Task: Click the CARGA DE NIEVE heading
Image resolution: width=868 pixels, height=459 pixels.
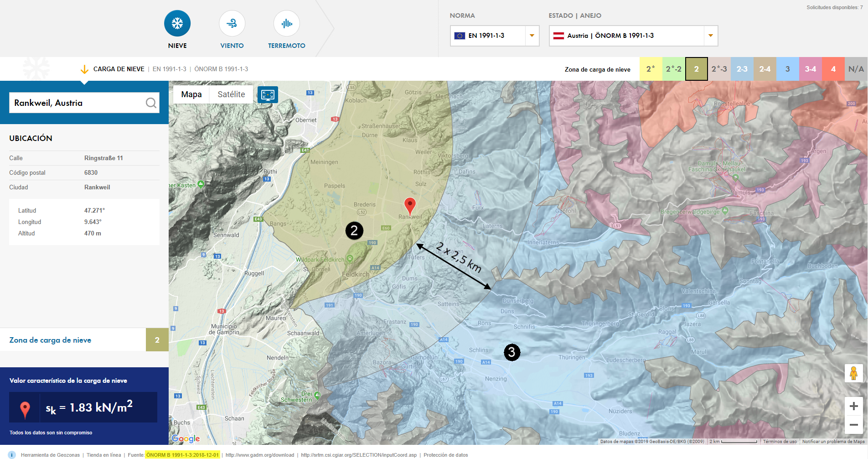Action: click(x=119, y=69)
